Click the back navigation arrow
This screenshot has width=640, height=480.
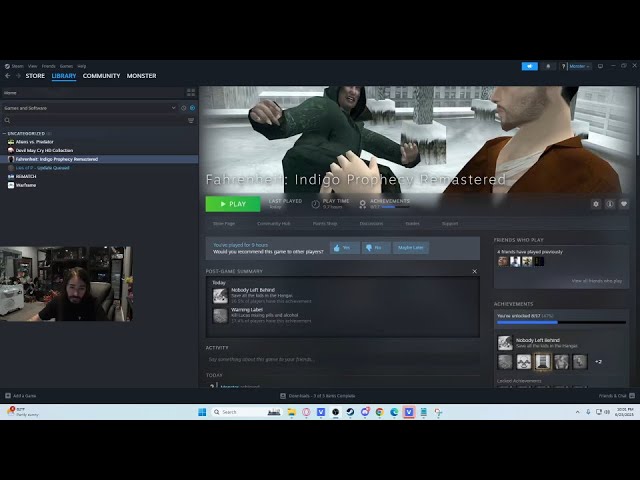(8, 76)
